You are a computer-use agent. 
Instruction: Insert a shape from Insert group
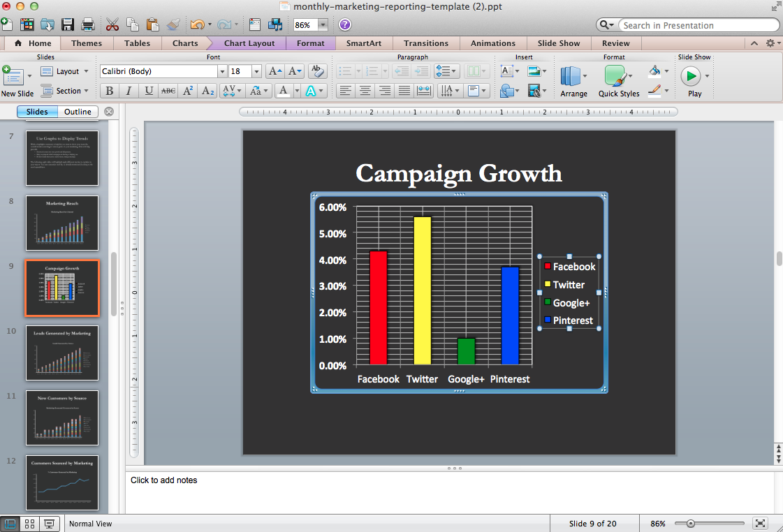[x=507, y=91]
